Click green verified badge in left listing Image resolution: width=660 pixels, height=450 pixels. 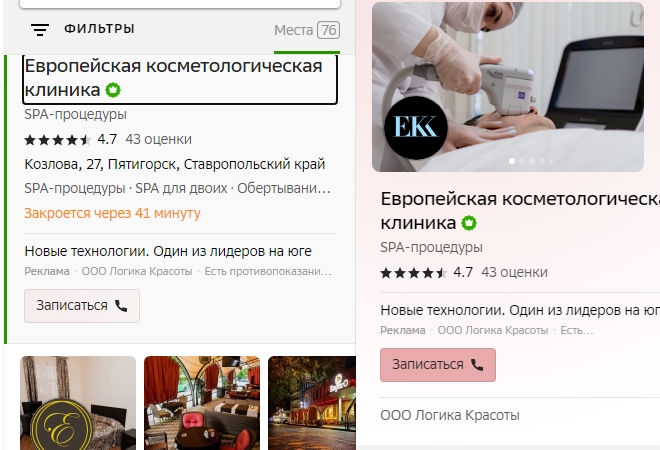(x=113, y=90)
